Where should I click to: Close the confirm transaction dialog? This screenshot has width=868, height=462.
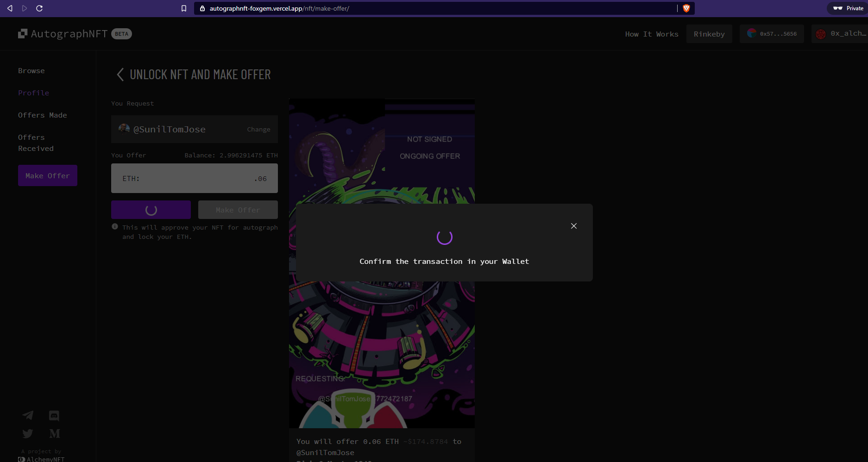tap(574, 226)
